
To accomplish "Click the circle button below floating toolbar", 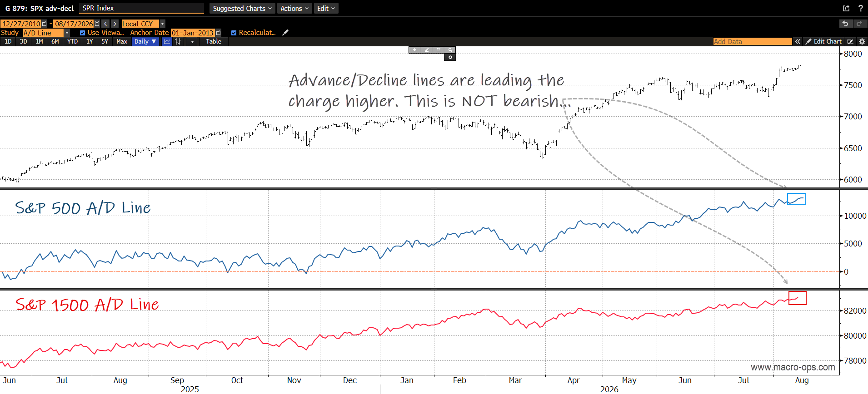I will coord(450,57).
